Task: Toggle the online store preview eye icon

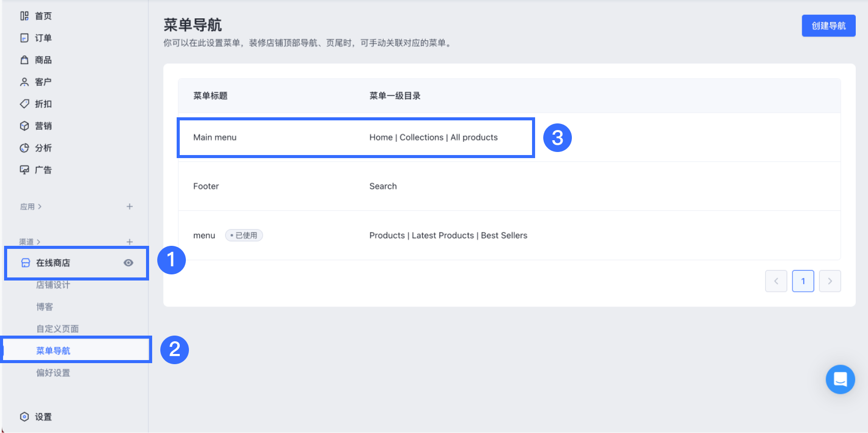Action: [x=128, y=263]
